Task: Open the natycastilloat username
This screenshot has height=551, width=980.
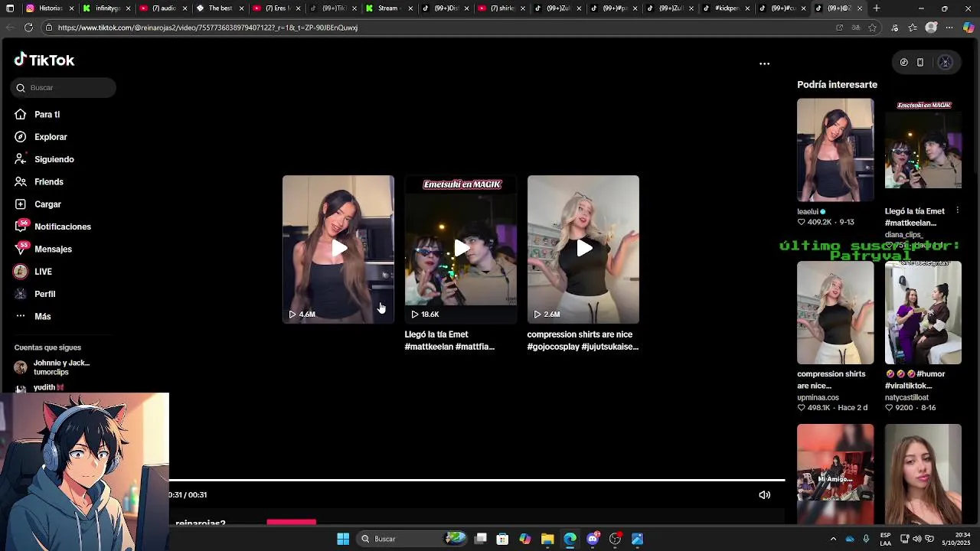Action: tap(906, 398)
